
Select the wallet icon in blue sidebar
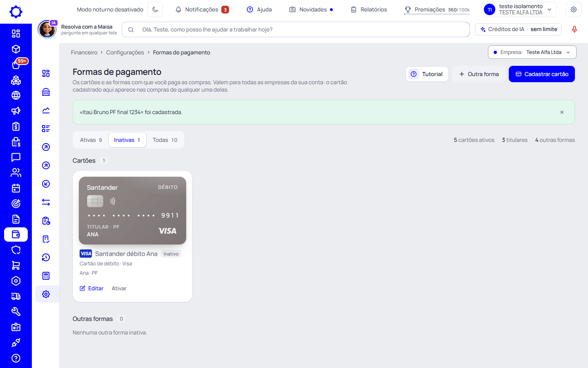(16, 235)
